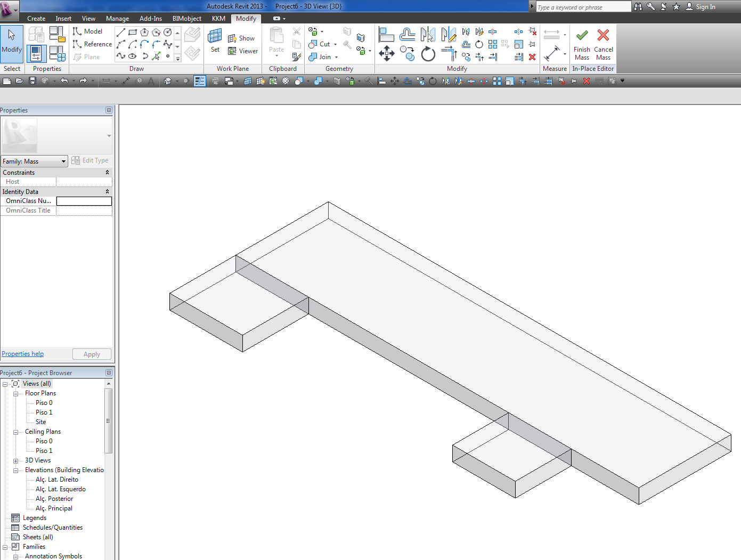Click the Redo arrow in quick access toolbar
This screenshot has width=741, height=560.
coord(83,81)
